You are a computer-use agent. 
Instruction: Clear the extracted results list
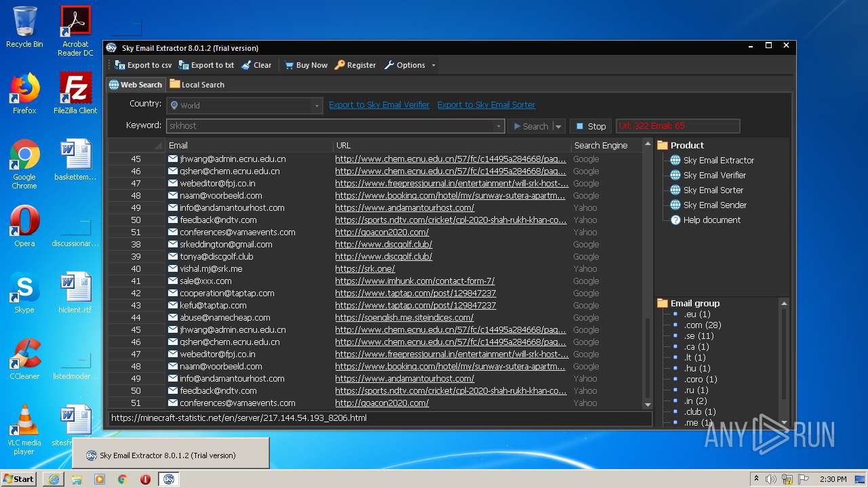(256, 65)
